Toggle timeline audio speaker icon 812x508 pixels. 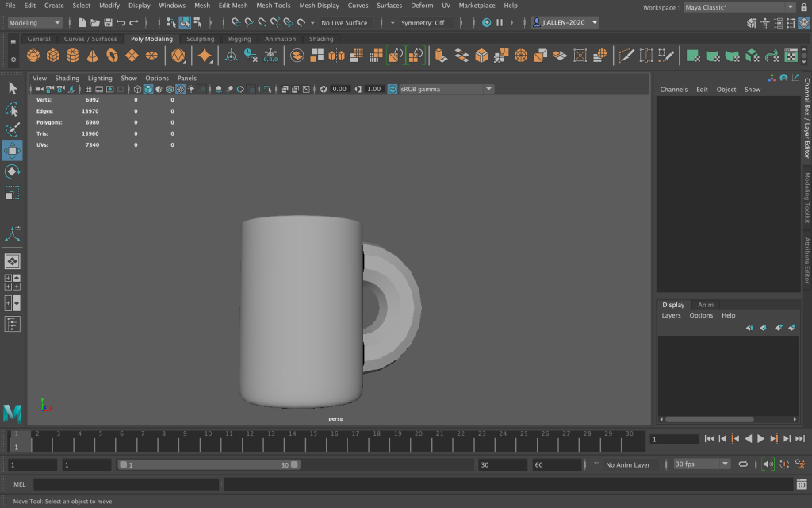coord(768,464)
